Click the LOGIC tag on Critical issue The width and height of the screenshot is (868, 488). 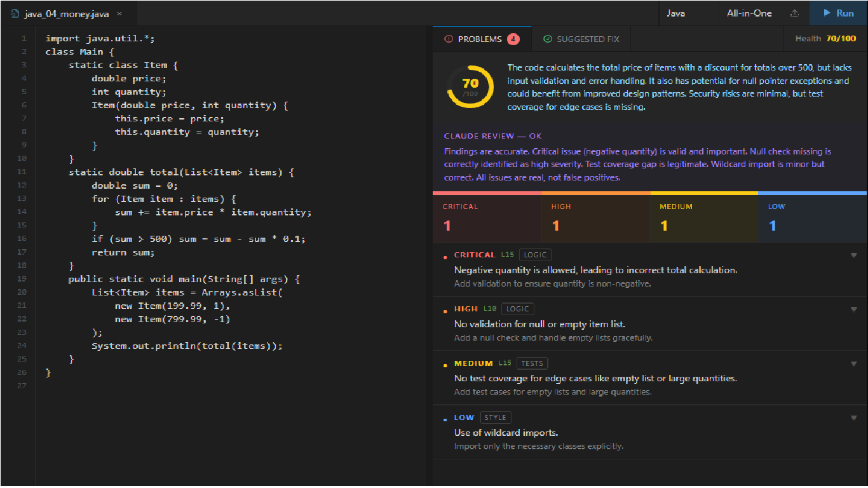pos(535,255)
